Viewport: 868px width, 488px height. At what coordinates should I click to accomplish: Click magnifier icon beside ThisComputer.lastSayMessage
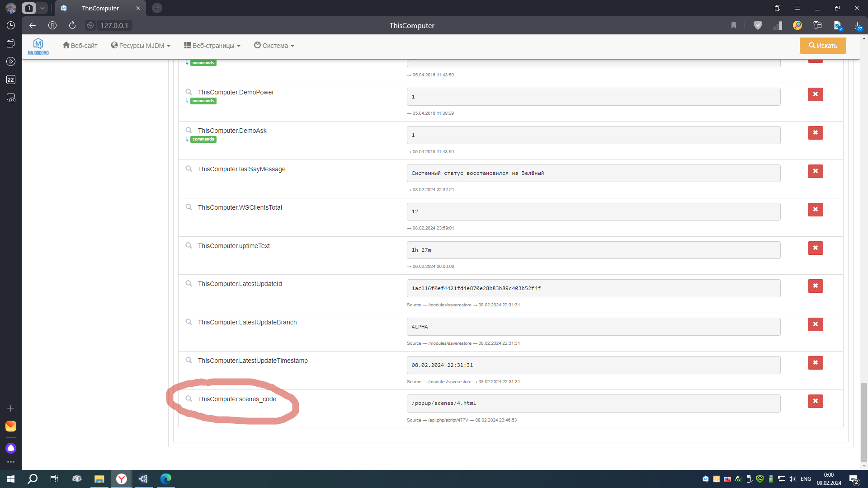[189, 169]
